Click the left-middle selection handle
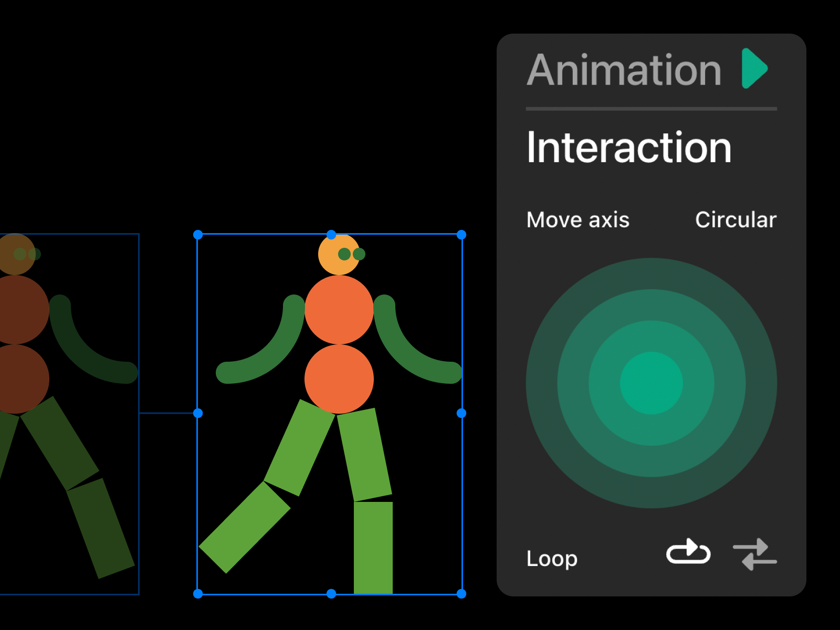The width and height of the screenshot is (840, 630). (198, 413)
